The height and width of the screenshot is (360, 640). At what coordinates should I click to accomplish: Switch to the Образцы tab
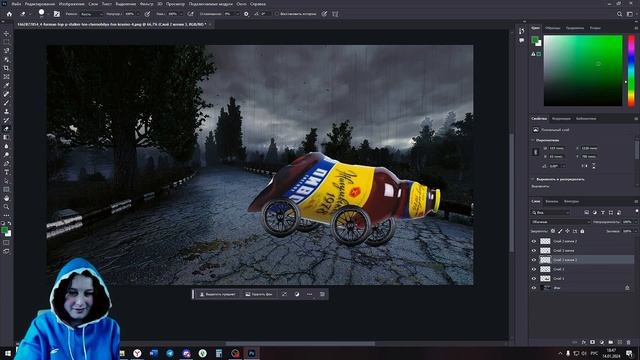tap(553, 28)
